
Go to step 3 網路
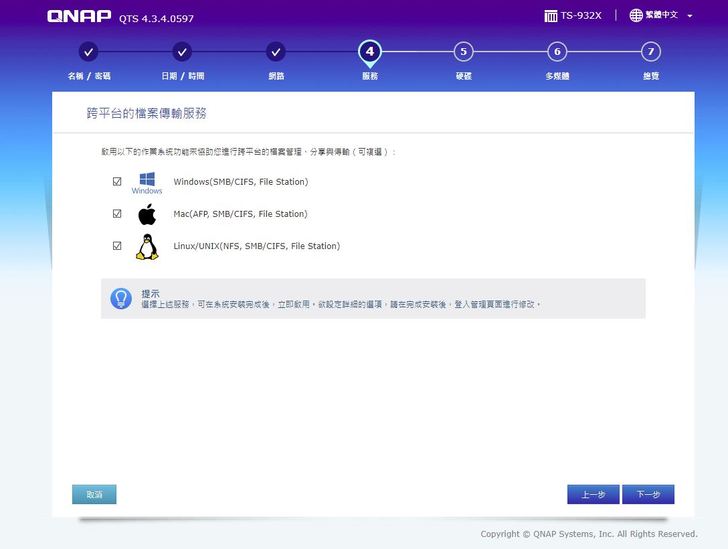click(276, 52)
